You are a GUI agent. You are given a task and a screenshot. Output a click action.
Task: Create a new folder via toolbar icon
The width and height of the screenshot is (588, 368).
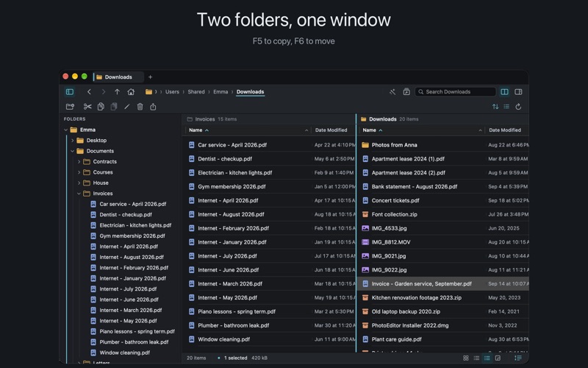[x=70, y=107]
